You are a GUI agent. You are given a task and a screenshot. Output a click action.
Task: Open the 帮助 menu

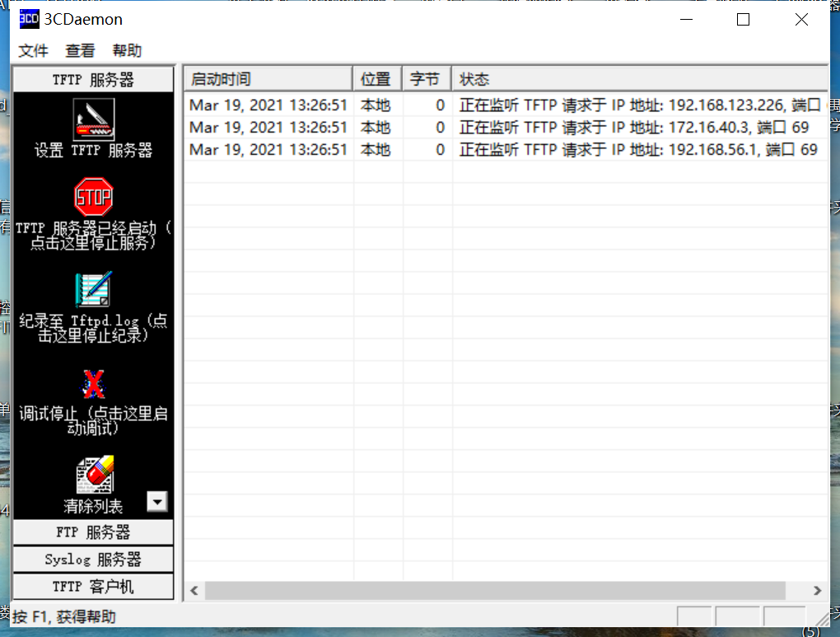(127, 51)
